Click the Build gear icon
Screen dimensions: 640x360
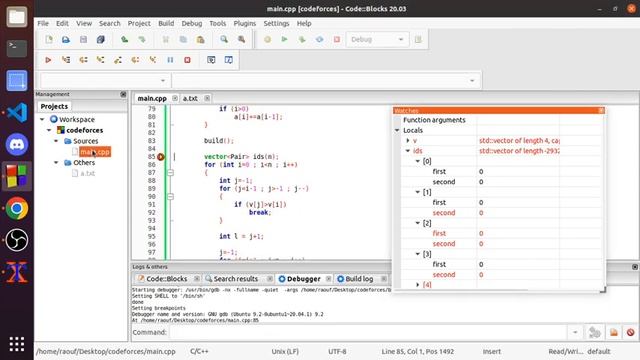tap(267, 40)
